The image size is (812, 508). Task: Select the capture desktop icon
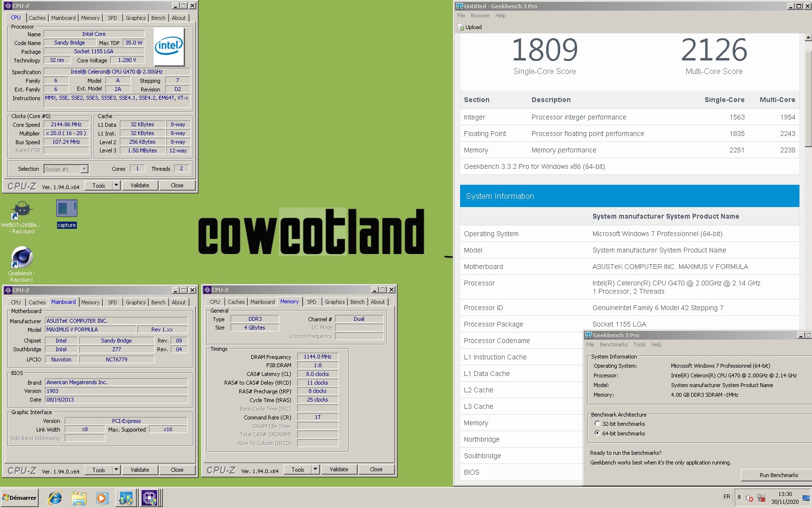click(67, 213)
